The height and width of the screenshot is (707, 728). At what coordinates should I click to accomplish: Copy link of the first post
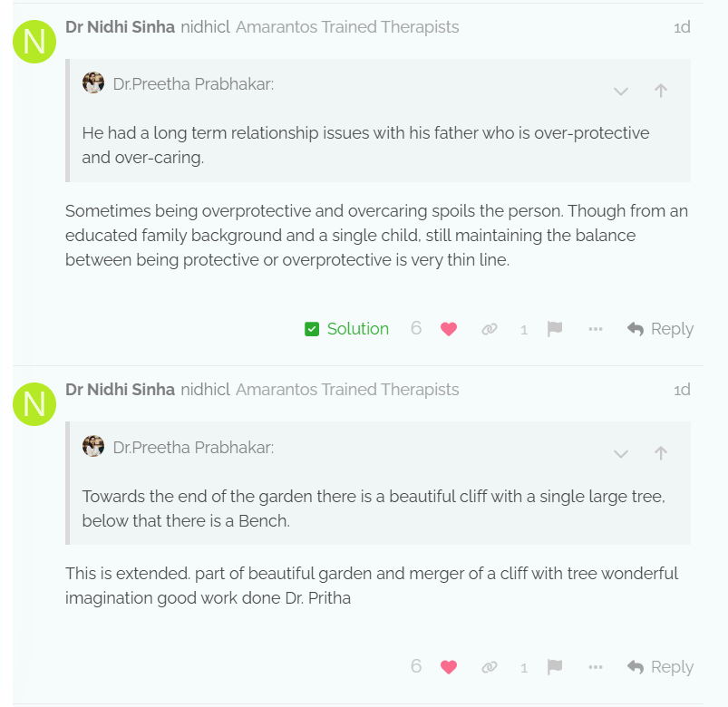tap(490, 329)
